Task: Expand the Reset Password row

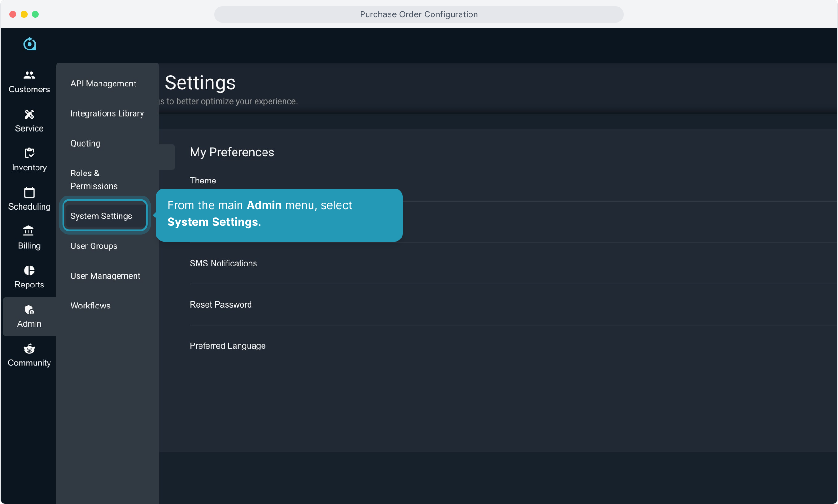Action: pyautogui.click(x=220, y=304)
